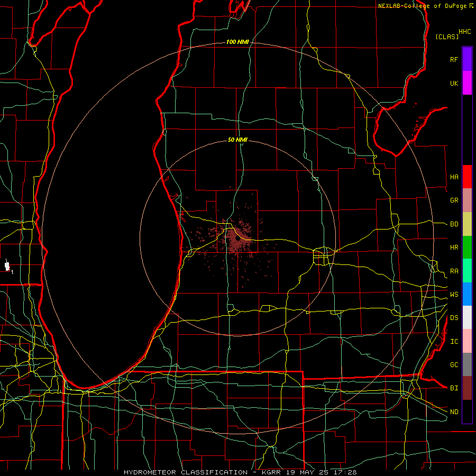This screenshot has width=476, height=476.
Task: Click the [CLAS] unit label
Action: click(447, 36)
